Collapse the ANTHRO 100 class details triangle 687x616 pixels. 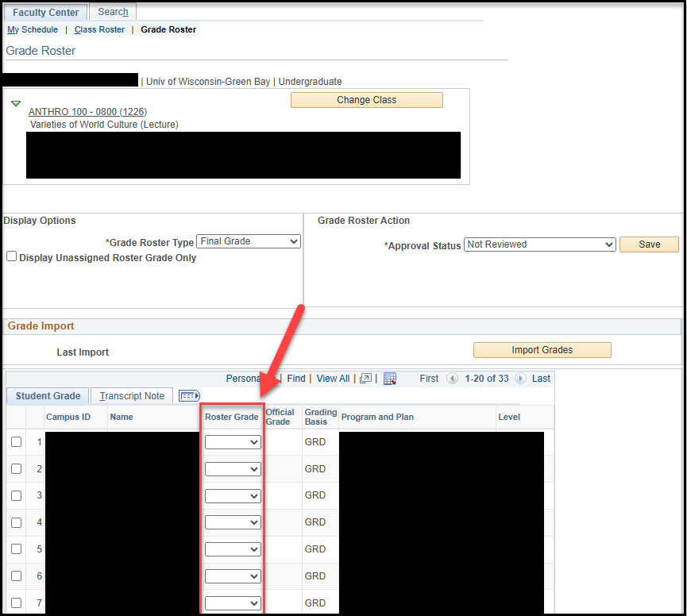16,104
